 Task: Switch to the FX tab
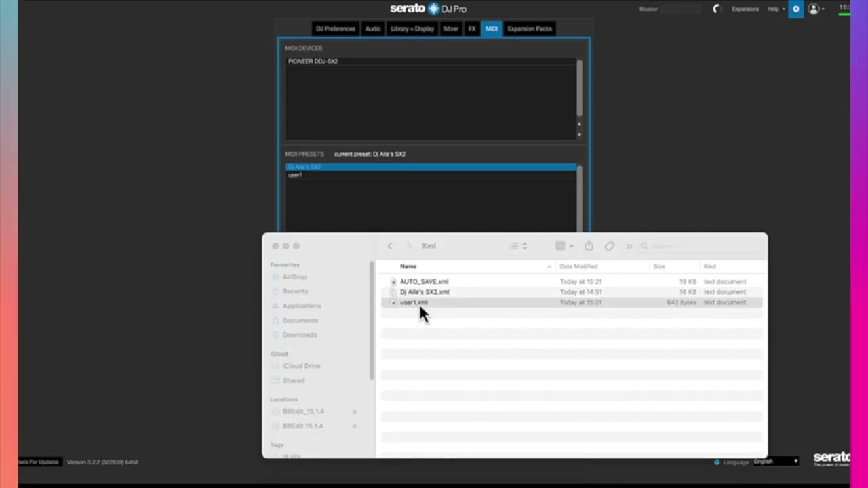click(x=472, y=28)
